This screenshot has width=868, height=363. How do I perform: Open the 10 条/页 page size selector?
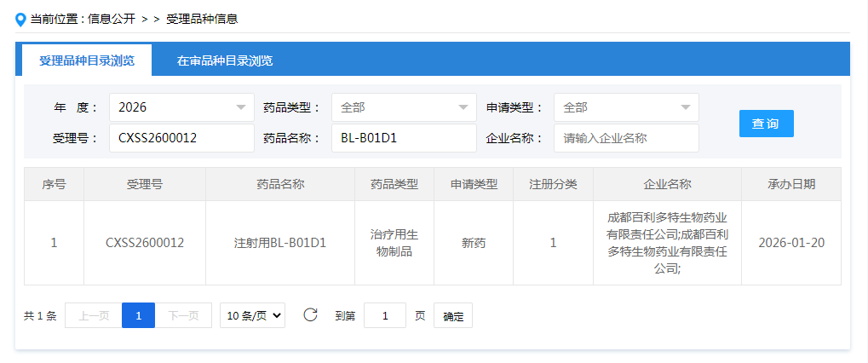[x=252, y=315]
